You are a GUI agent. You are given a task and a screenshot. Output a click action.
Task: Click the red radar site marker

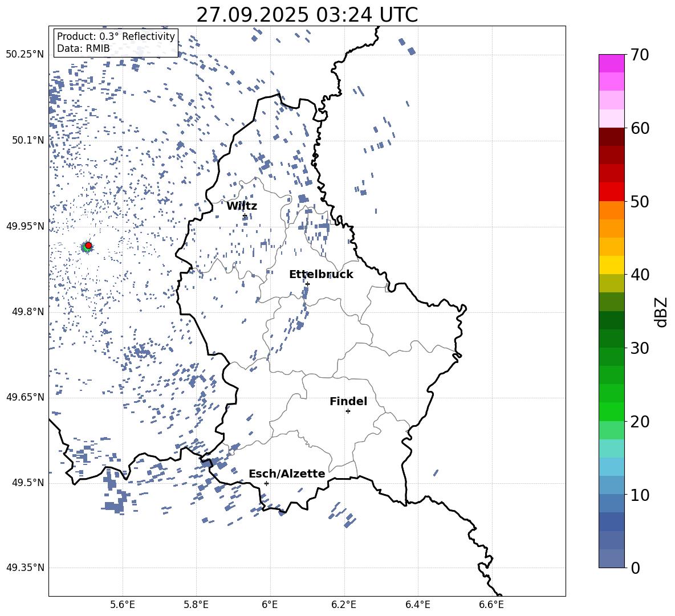[88, 246]
